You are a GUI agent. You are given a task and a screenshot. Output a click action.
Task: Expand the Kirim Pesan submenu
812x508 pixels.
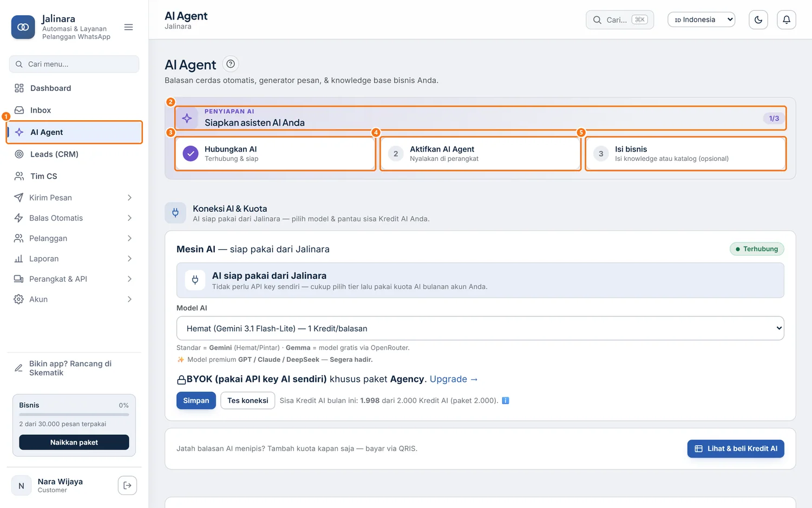click(x=74, y=198)
